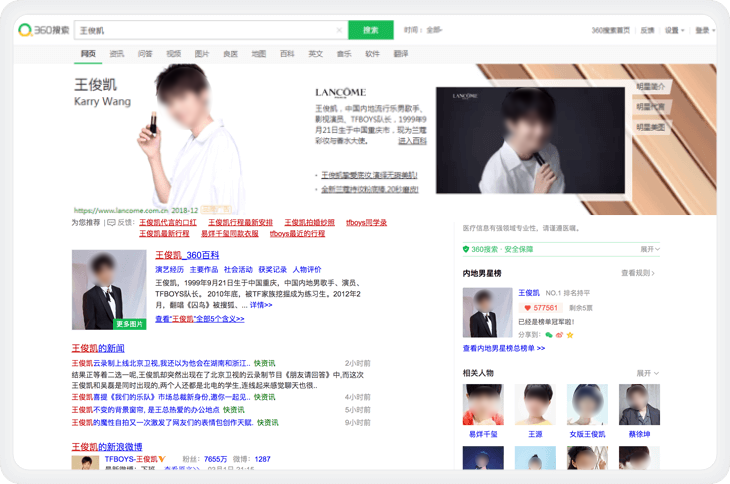Image resolution: width=730 pixels, height=484 pixels.
Task: Share to WeChat via the green icon
Action: pyautogui.click(x=549, y=335)
